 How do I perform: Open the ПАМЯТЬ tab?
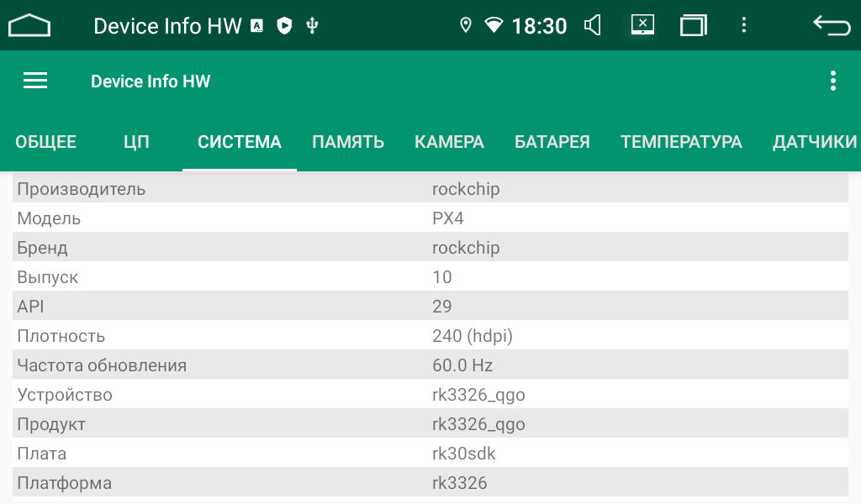pyautogui.click(x=348, y=142)
